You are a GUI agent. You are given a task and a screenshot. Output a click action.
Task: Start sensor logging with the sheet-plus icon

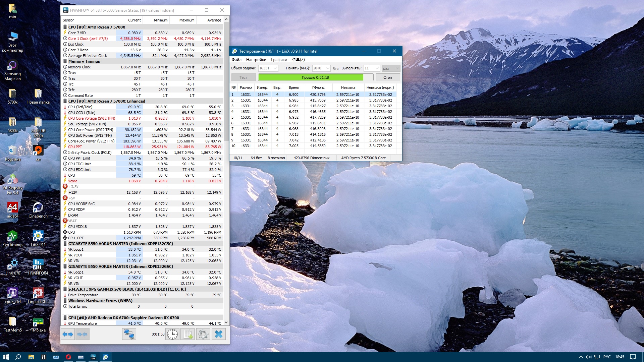click(187, 334)
